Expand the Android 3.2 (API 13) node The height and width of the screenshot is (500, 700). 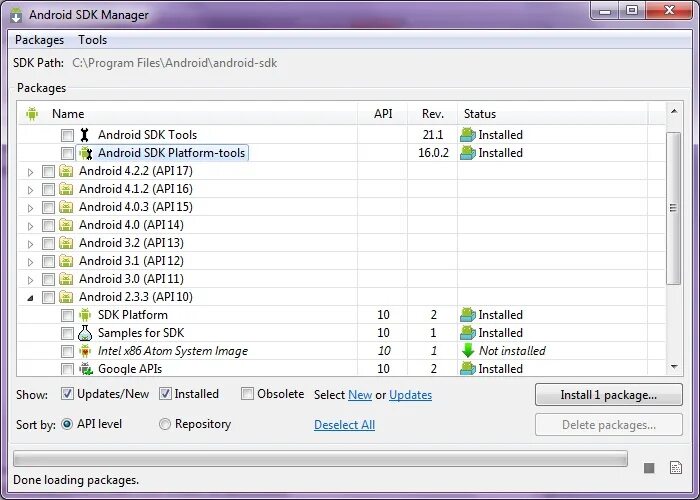coord(30,244)
